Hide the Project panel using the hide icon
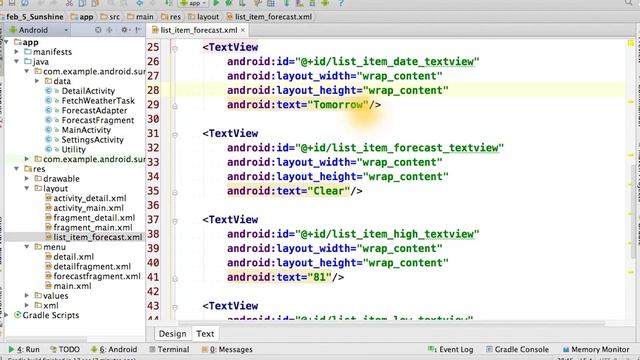Viewport: 640px width, 360px height. pyautogui.click(x=138, y=30)
